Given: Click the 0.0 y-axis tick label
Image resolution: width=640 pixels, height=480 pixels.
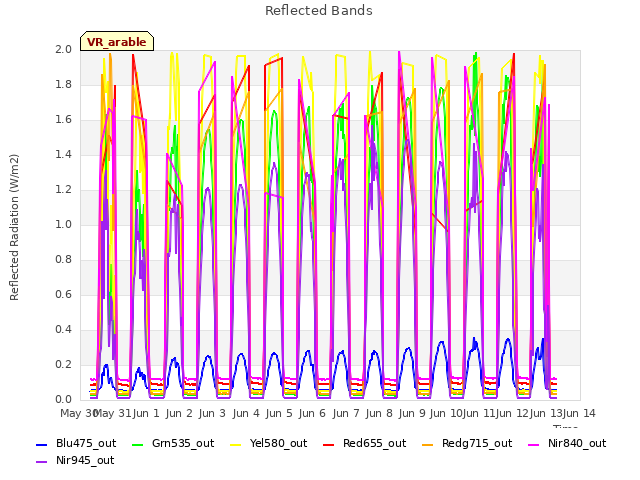Looking at the screenshot, I should coord(64,400).
